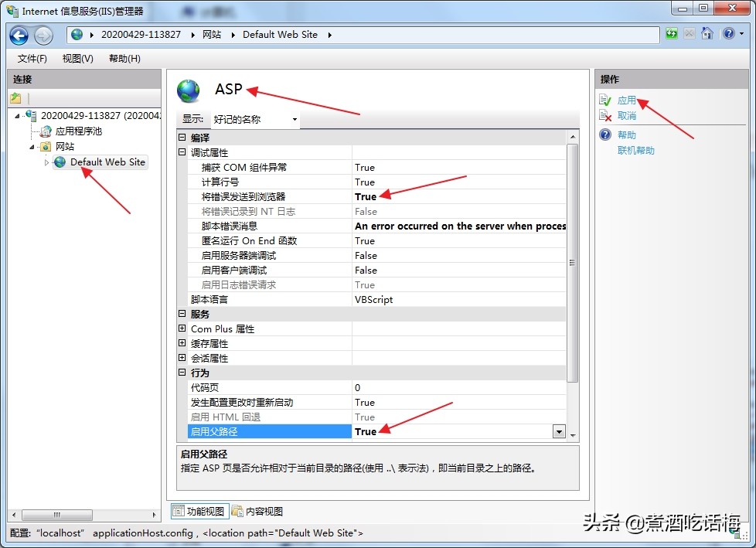This screenshot has height=548, width=756.
Task: Click the Apply icon beside 应用
Action: coord(605,100)
